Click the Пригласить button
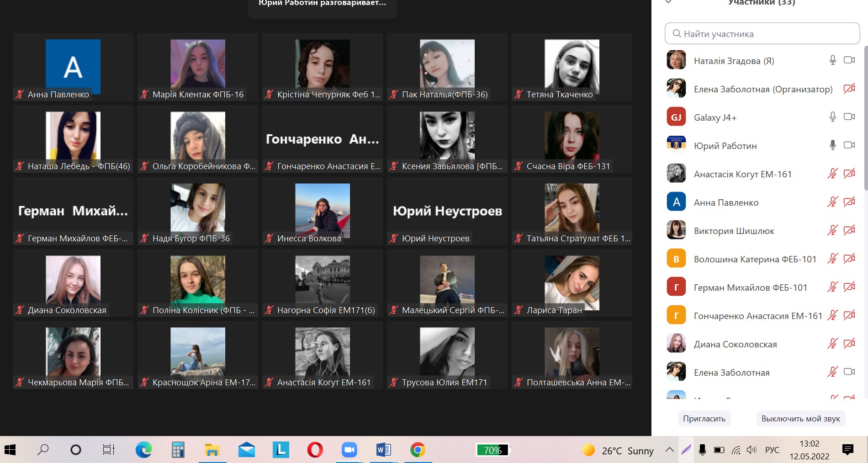This screenshot has height=463, width=868. pyautogui.click(x=704, y=419)
